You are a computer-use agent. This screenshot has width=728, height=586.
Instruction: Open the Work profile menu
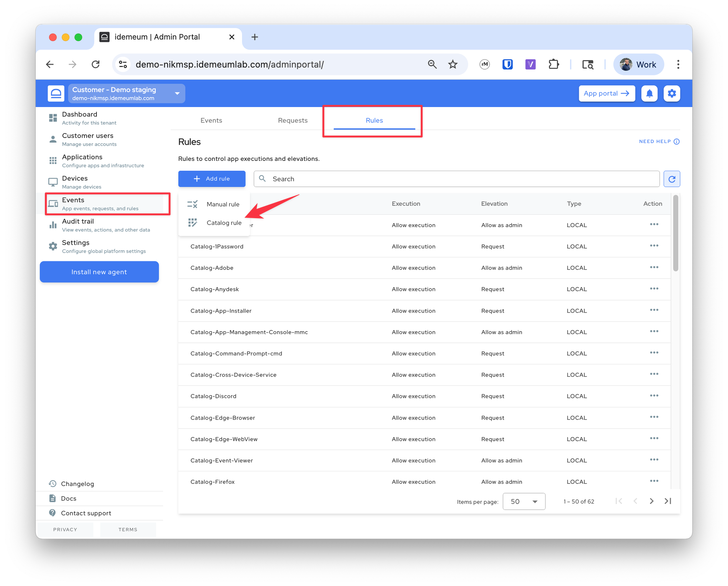[x=638, y=64]
